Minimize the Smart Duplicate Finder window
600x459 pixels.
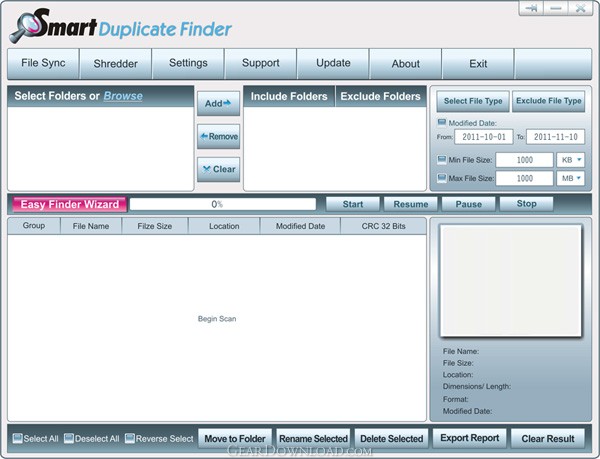pos(556,8)
